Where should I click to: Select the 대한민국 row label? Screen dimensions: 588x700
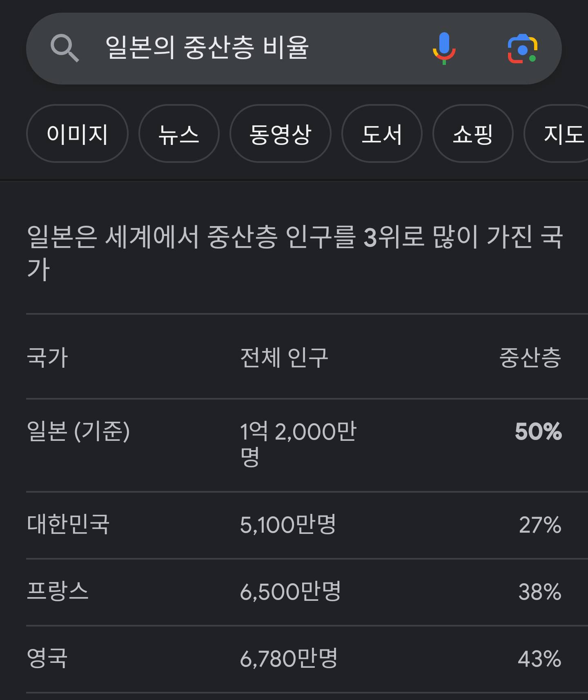[68, 524]
